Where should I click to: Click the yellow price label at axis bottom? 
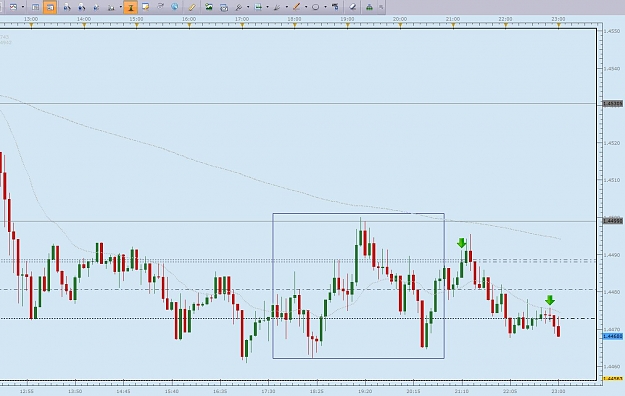coord(613,378)
